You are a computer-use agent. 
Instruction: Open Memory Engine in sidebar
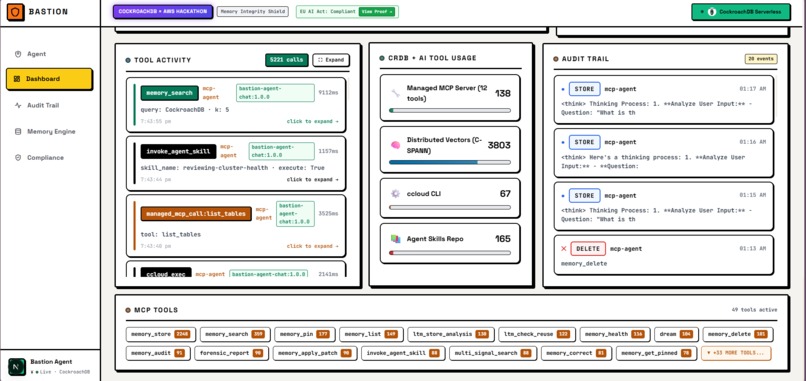(x=49, y=132)
